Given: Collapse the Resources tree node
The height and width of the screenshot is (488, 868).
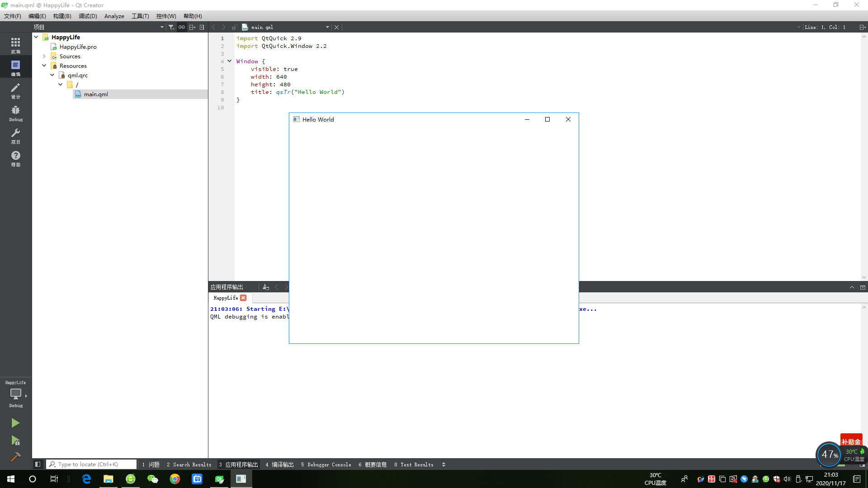Looking at the screenshot, I should (x=44, y=66).
